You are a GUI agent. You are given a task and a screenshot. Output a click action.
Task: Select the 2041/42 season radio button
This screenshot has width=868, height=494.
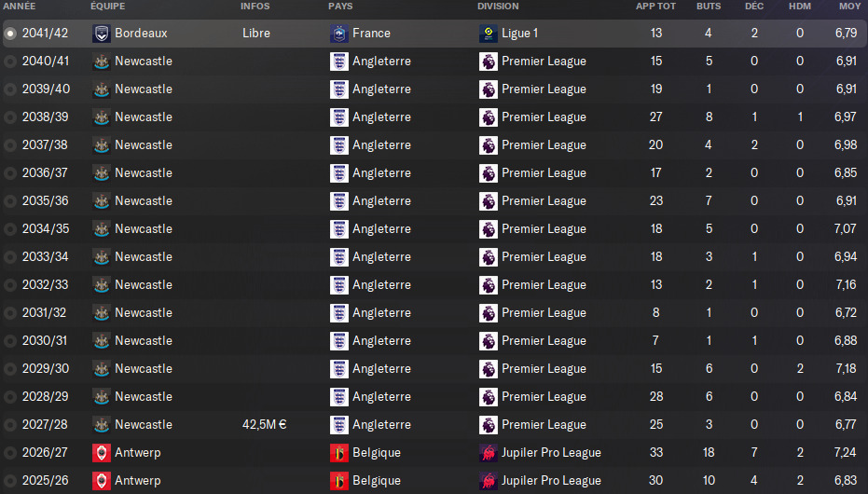(x=10, y=34)
